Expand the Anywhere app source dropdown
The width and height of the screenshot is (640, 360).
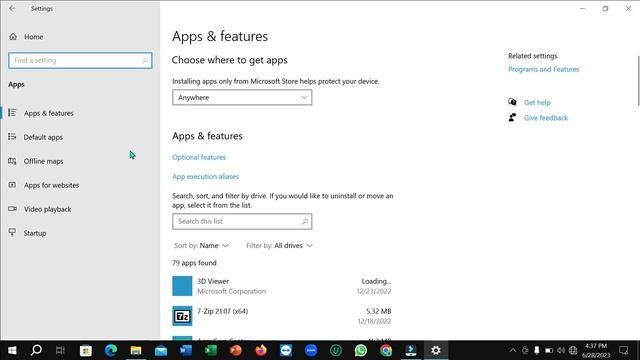coord(242,98)
